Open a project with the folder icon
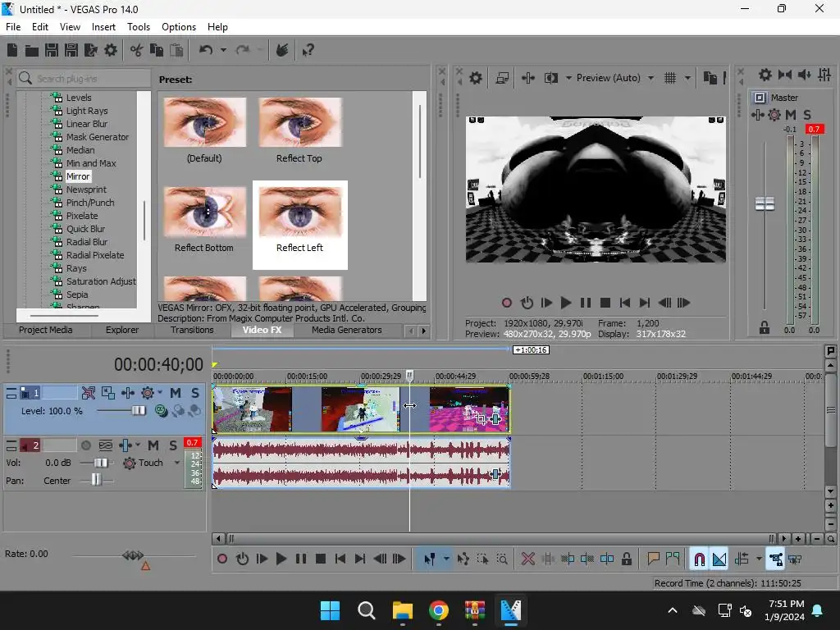This screenshot has width=840, height=630. (x=32, y=50)
